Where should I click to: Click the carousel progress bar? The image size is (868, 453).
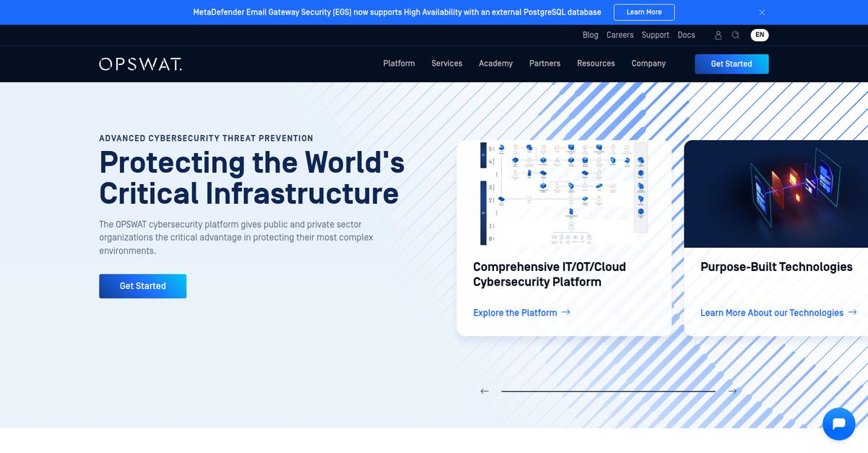[x=608, y=391]
